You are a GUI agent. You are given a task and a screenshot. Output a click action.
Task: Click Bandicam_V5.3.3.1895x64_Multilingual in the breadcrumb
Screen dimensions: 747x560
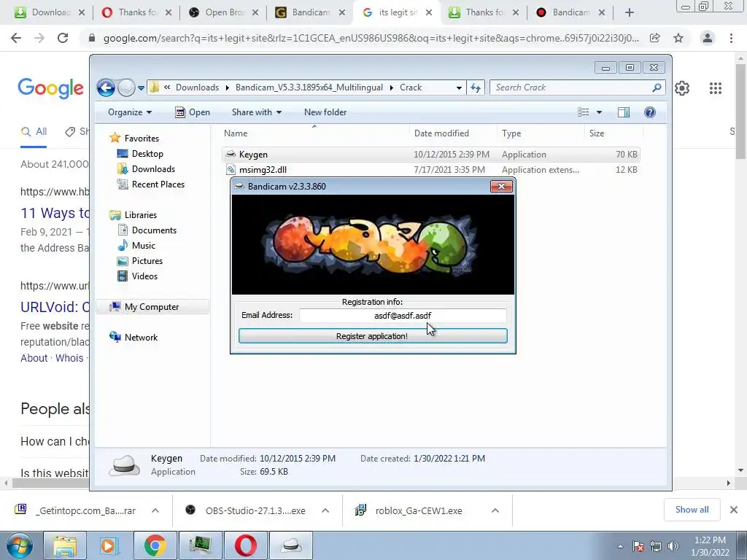point(309,87)
